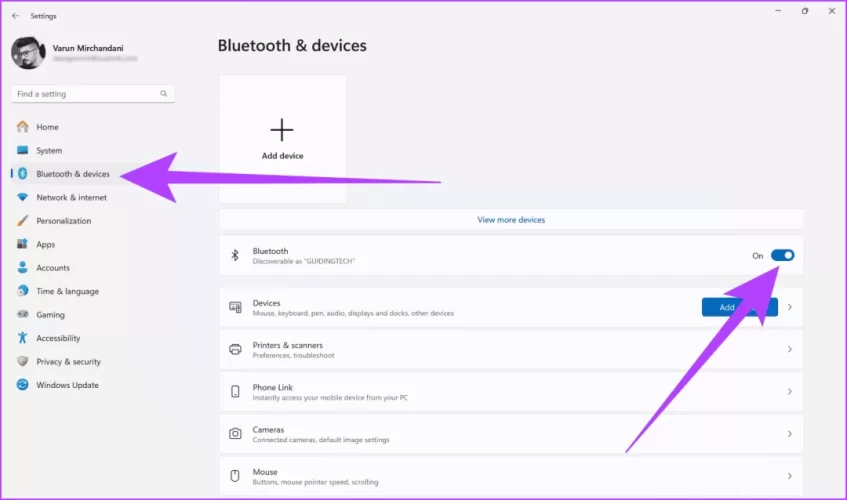Click the Gaming controller icon
Screen dimensions: 847x500
[22, 315]
